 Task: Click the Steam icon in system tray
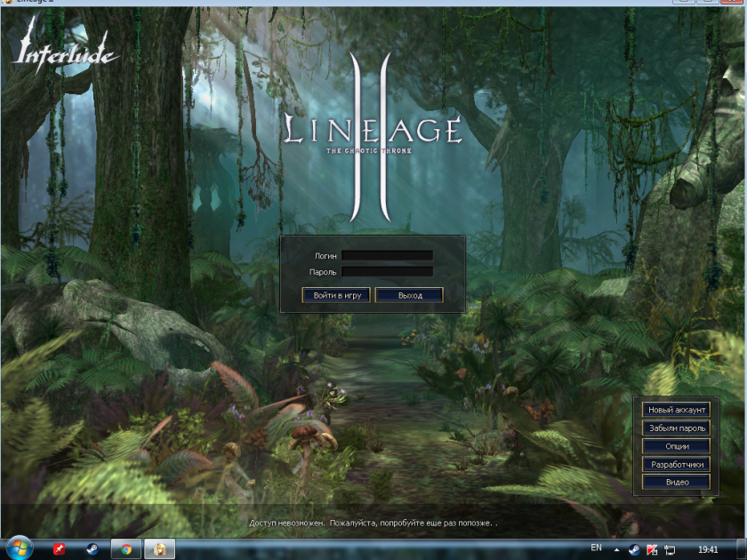click(x=634, y=550)
